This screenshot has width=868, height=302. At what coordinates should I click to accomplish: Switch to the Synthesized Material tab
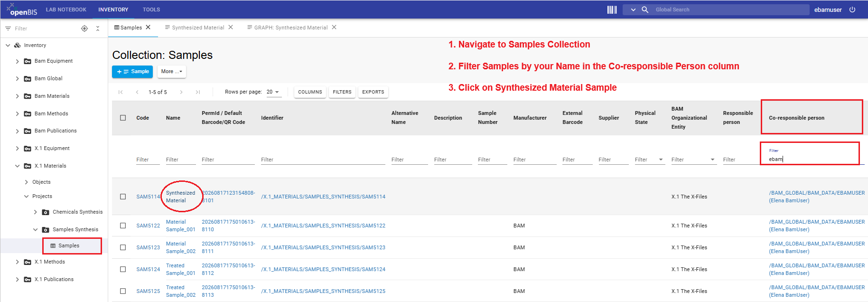[194, 28]
